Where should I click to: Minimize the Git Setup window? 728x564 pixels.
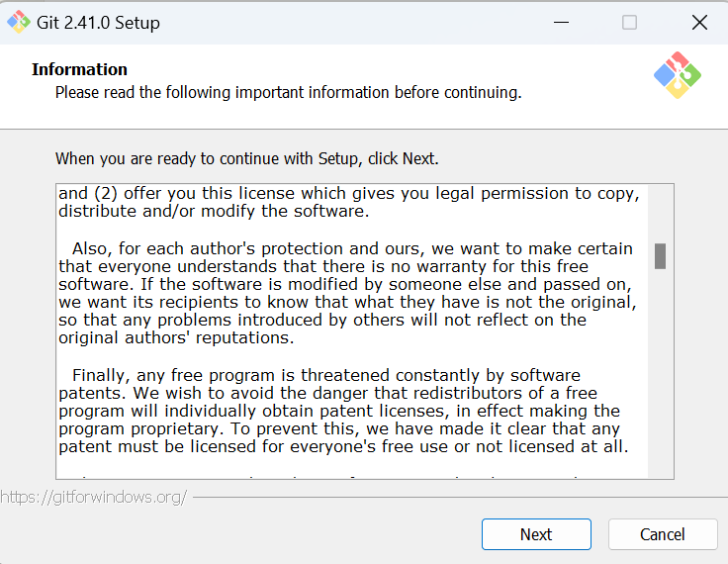tap(560, 23)
